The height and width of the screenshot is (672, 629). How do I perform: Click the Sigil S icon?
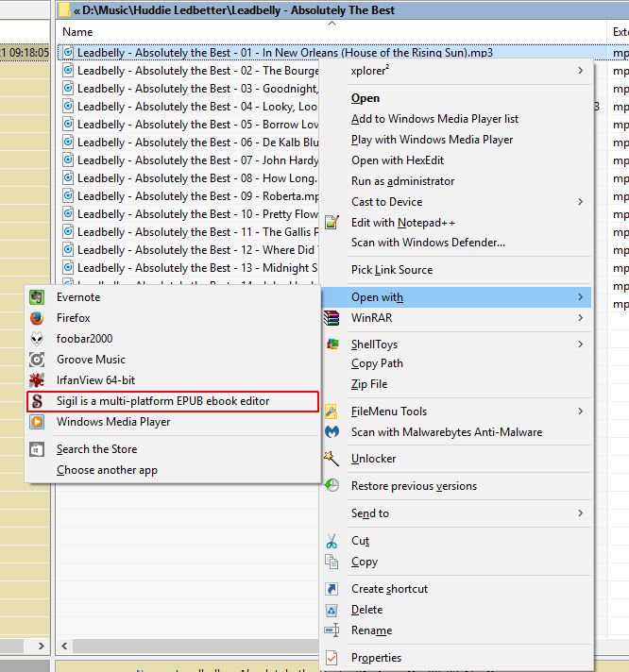click(37, 401)
